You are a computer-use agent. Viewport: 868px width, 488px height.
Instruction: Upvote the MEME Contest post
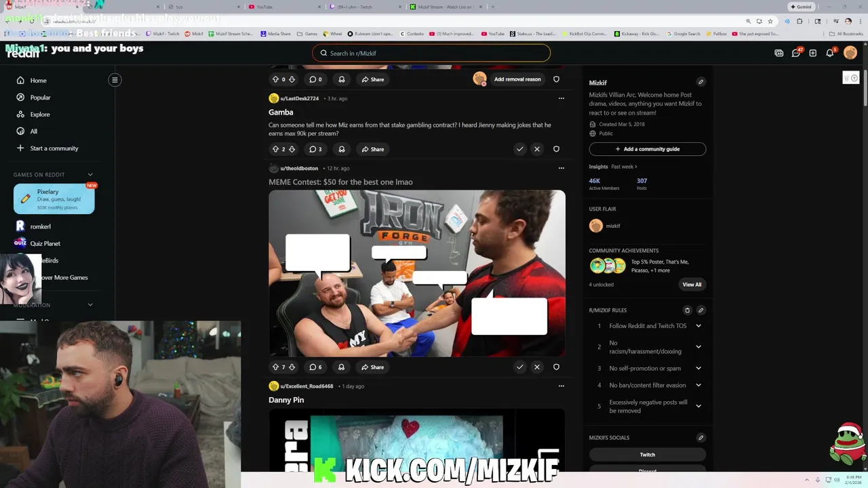275,367
